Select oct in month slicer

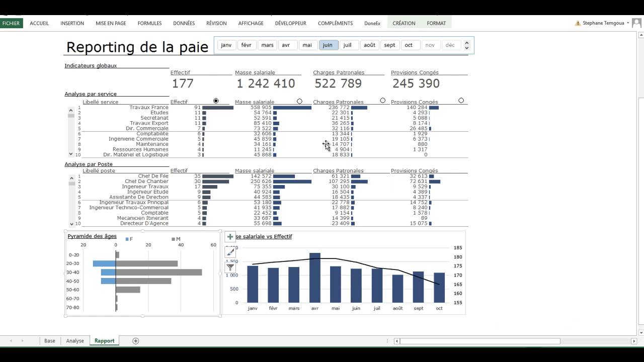[410, 45]
